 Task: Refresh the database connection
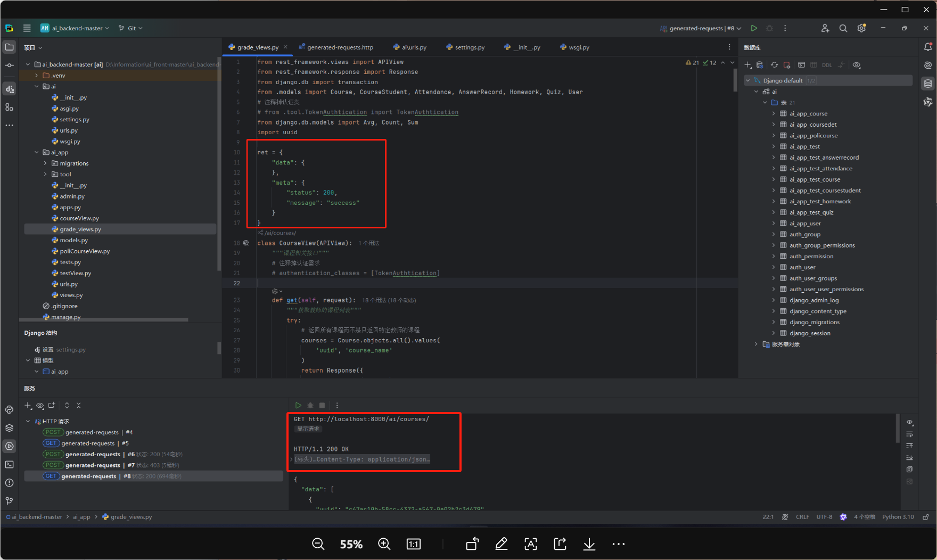point(774,65)
